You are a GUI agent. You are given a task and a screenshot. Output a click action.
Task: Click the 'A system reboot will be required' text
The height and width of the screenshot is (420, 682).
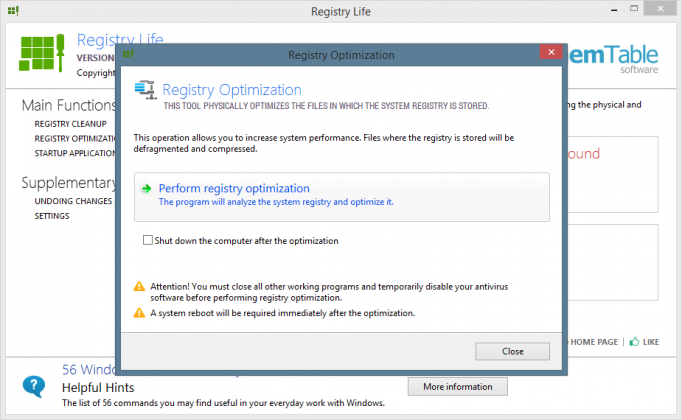(283, 313)
